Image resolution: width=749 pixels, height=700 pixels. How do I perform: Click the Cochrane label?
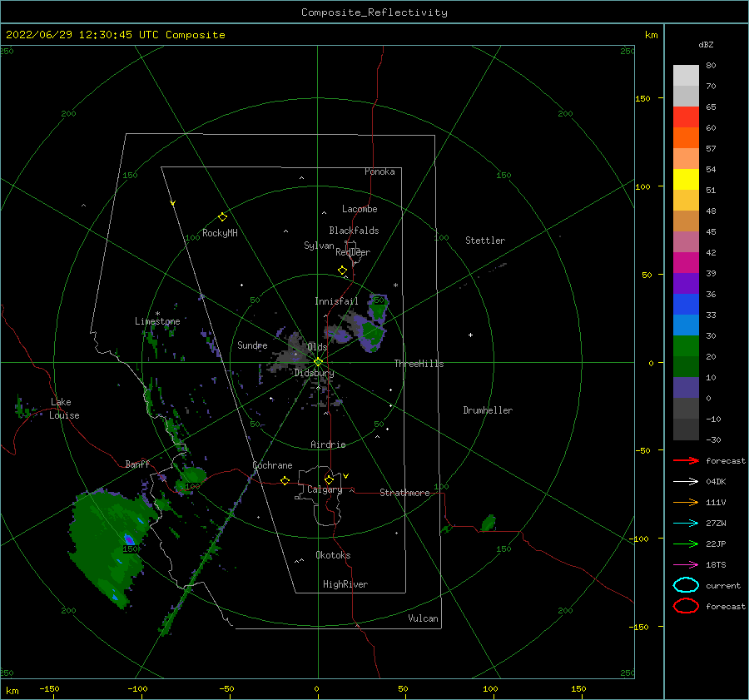[x=272, y=465]
